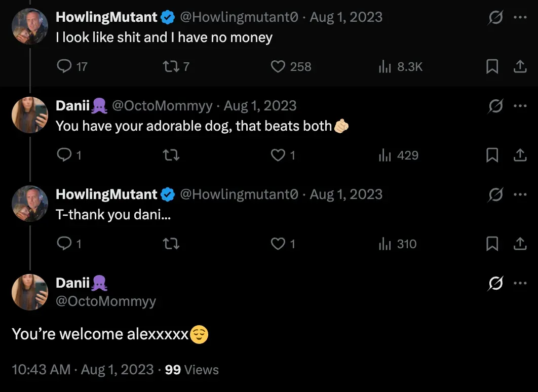Open the Aug 1, 2023 timestamp on first tweet
This screenshot has height=392, width=538.
point(346,17)
